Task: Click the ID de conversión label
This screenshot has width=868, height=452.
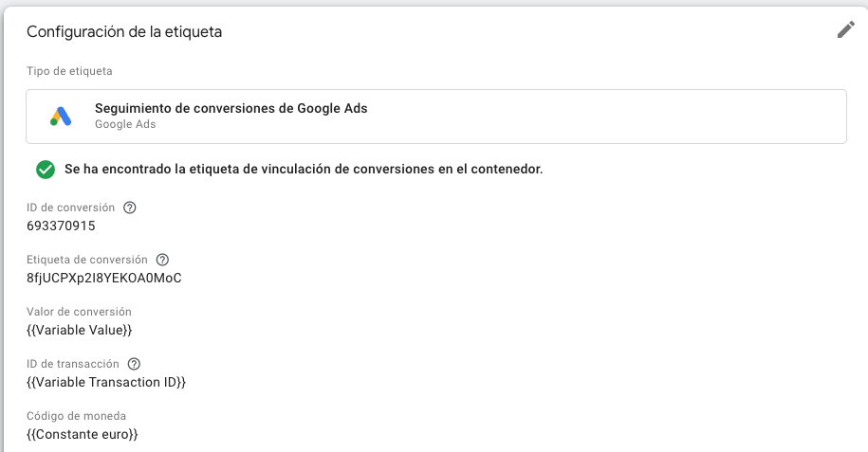Action: click(x=71, y=208)
